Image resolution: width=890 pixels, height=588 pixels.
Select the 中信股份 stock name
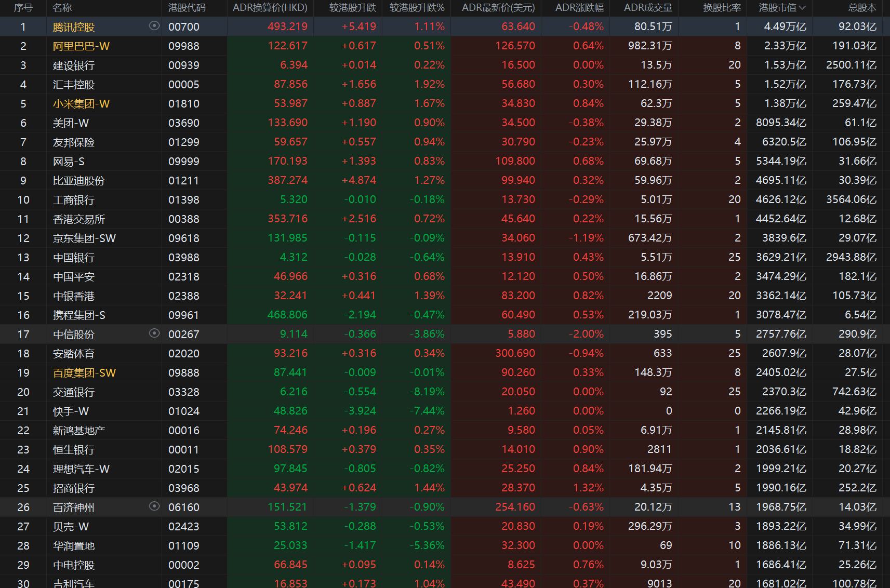pyautogui.click(x=74, y=335)
